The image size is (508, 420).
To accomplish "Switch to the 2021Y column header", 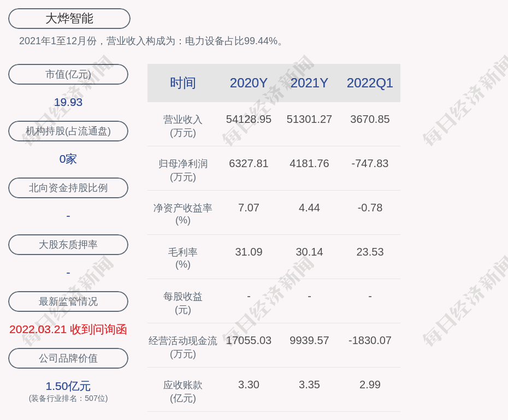I will (x=309, y=83).
